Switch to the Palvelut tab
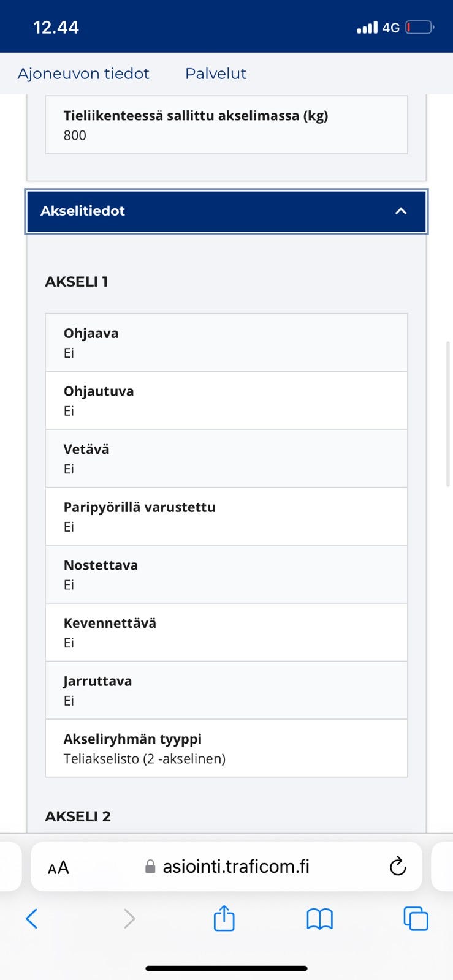 click(x=216, y=73)
